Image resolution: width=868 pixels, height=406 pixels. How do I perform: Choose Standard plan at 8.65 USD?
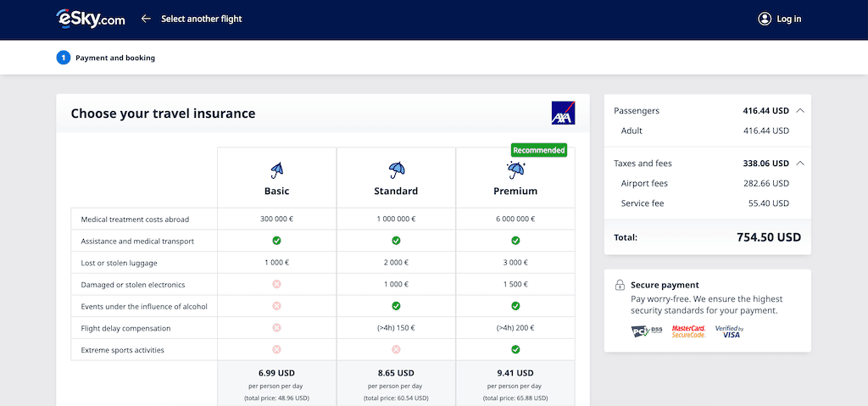[396, 372]
